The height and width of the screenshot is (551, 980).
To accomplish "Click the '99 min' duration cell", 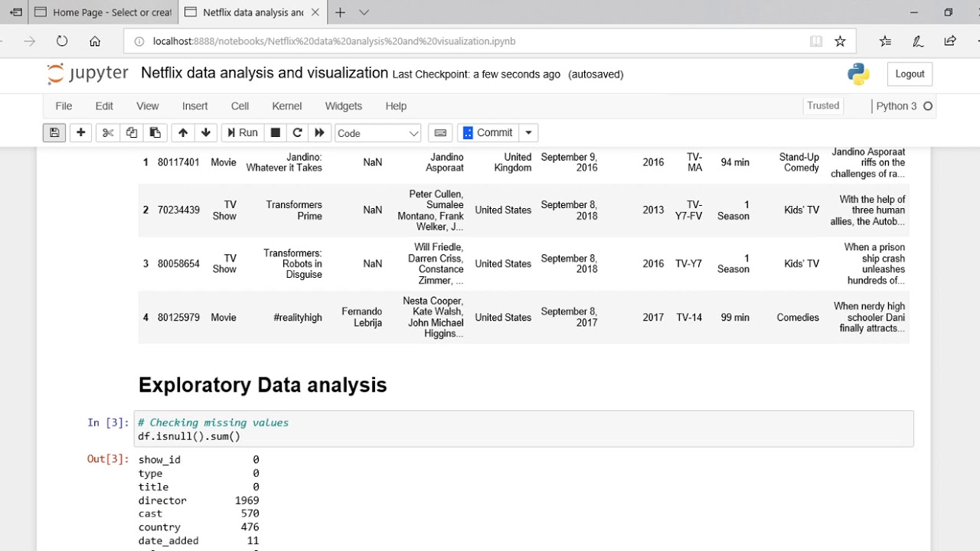I will pos(735,318).
